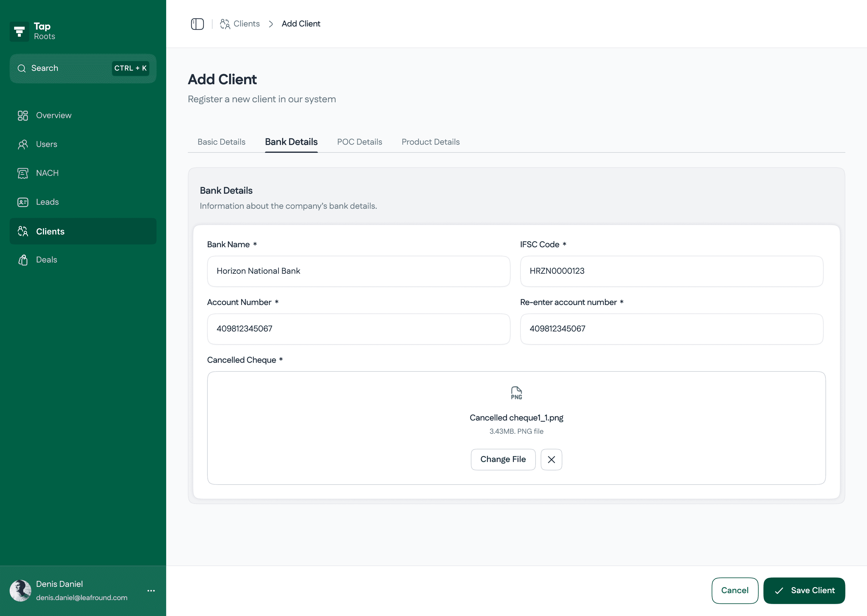This screenshot has height=616, width=867.
Task: Click the Tap Roots logo icon
Action: coord(19,32)
